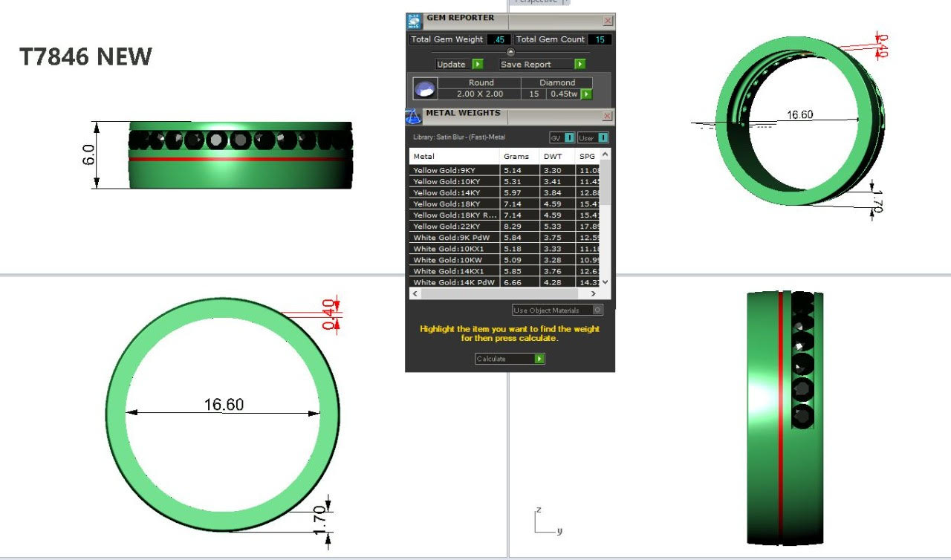Click the round diamond gem thumbnail
This screenshot has height=560, width=951.
pyautogui.click(x=424, y=89)
